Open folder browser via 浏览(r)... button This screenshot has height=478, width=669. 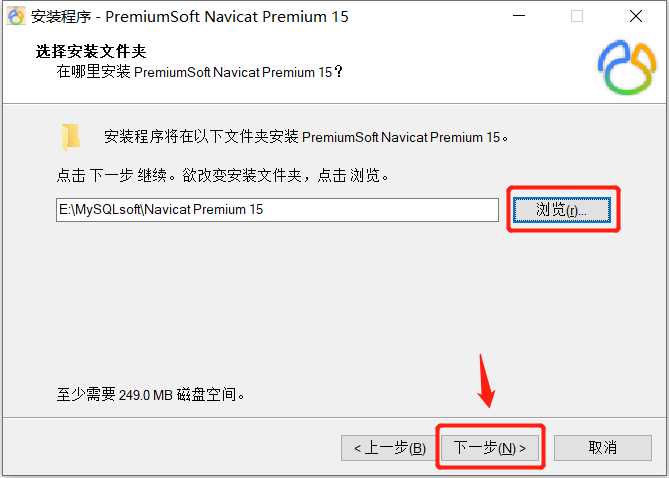tap(562, 210)
